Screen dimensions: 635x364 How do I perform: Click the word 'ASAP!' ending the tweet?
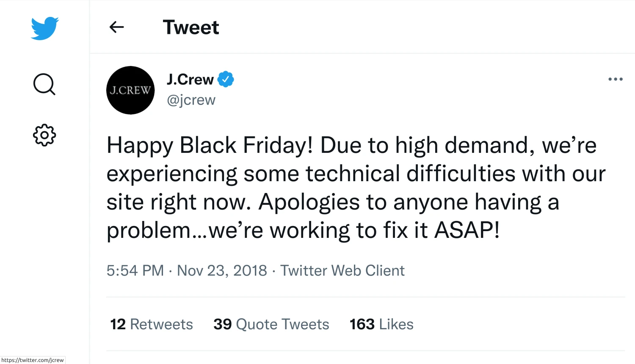(467, 230)
